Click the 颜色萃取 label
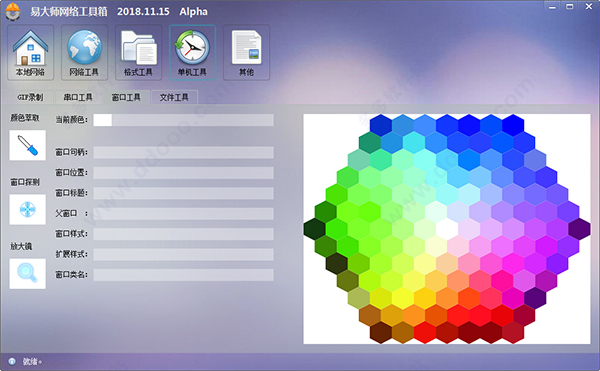600x371 pixels. pos(24,118)
